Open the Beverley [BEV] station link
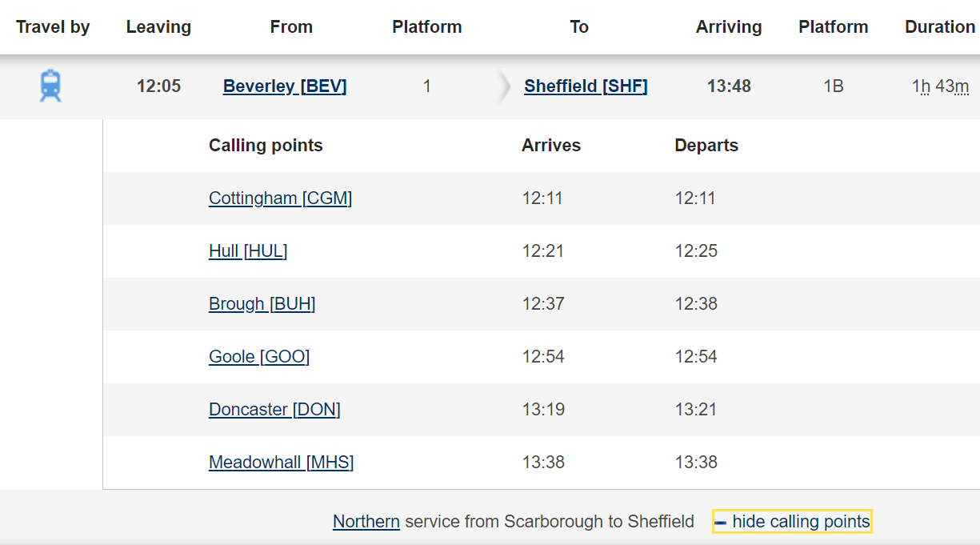The height and width of the screenshot is (545, 980). pyautogui.click(x=285, y=86)
